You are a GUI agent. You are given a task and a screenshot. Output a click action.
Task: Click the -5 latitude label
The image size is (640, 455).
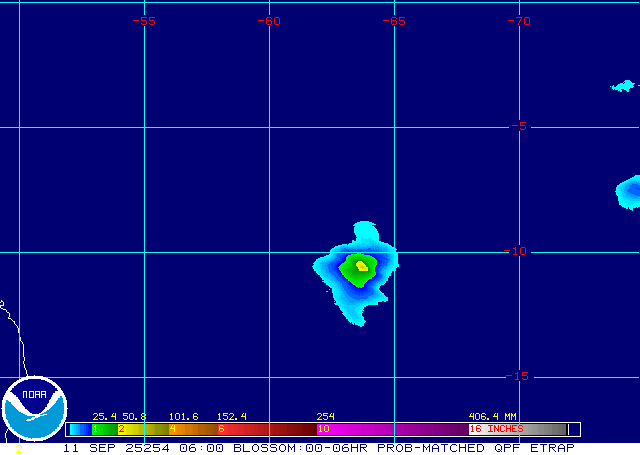[x=520, y=126]
